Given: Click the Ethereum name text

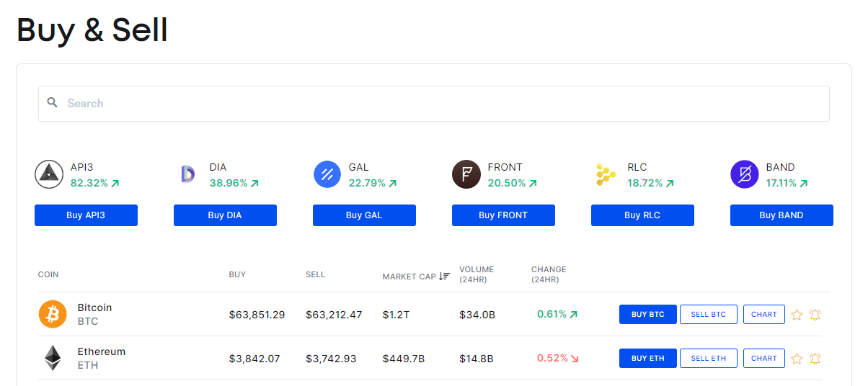Looking at the screenshot, I should pyautogui.click(x=102, y=351).
